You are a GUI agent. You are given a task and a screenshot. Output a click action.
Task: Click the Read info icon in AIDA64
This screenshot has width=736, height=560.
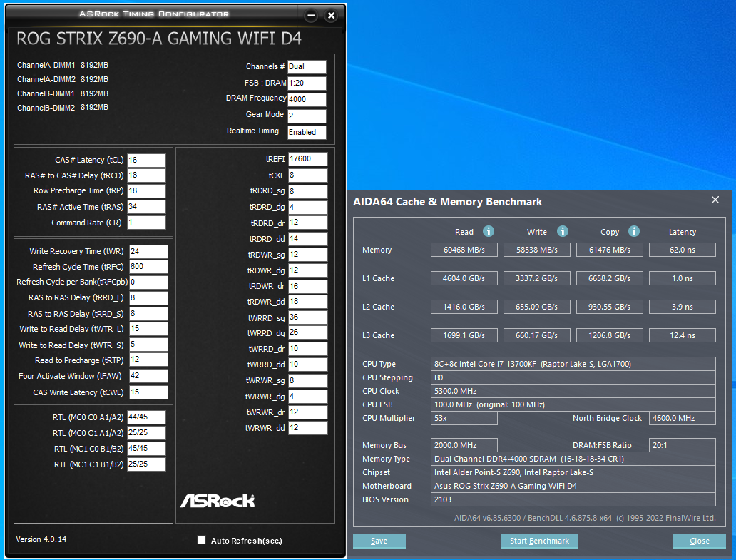488,231
